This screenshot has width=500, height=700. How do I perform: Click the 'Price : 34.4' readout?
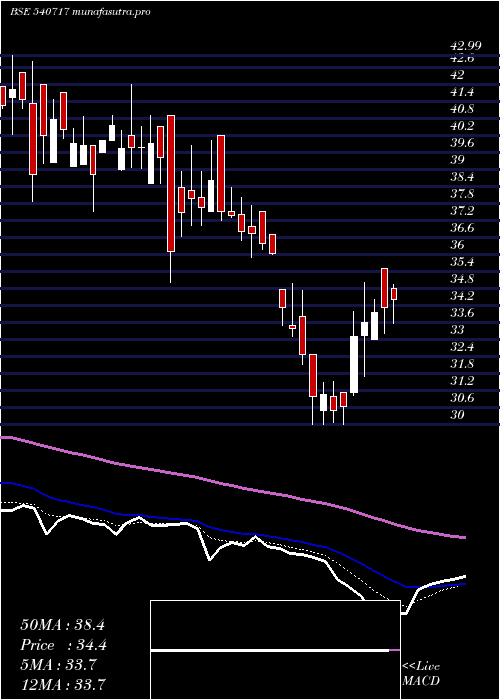coord(63,645)
